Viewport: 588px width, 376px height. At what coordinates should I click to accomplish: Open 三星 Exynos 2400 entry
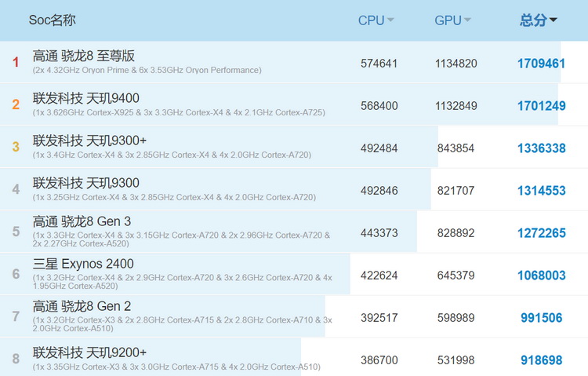[83, 264]
